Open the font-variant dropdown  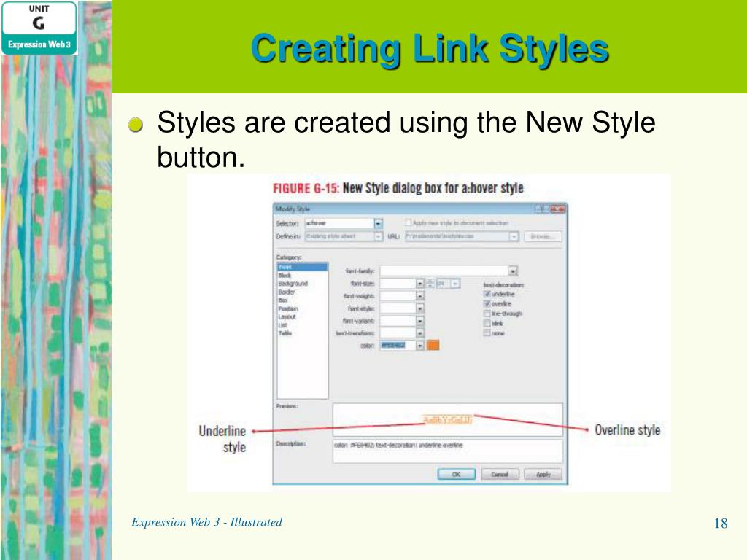point(419,321)
